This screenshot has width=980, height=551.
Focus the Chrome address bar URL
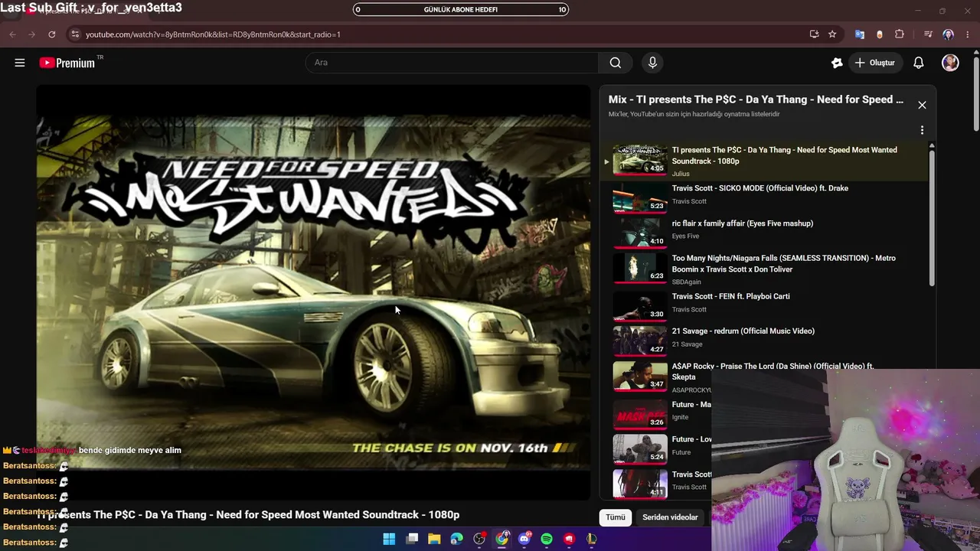click(213, 34)
